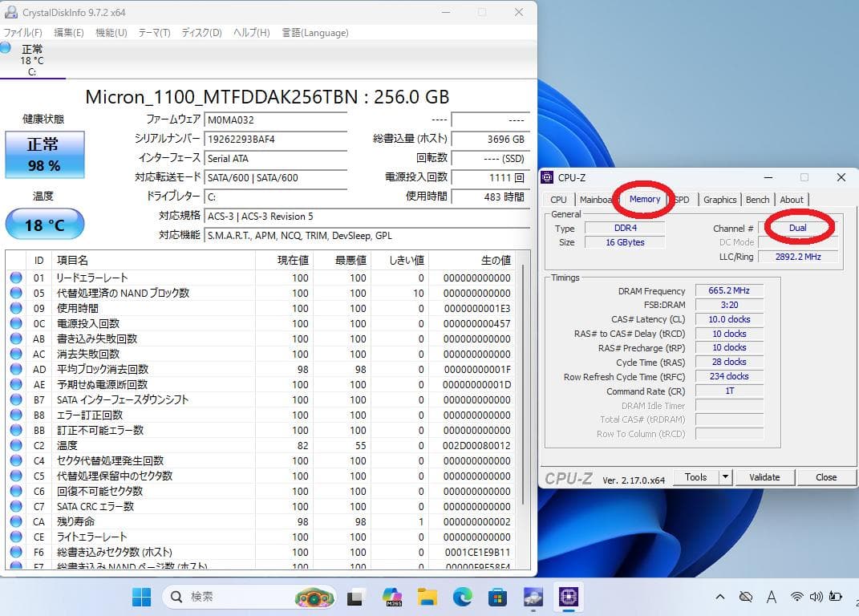Click the blue dot next to リードエラーレート
The image size is (859, 616).
(x=17, y=278)
